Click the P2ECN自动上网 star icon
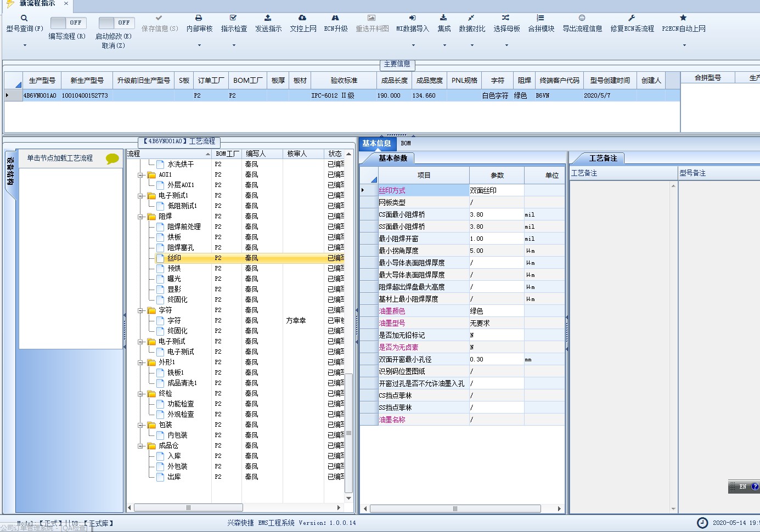 (683, 18)
